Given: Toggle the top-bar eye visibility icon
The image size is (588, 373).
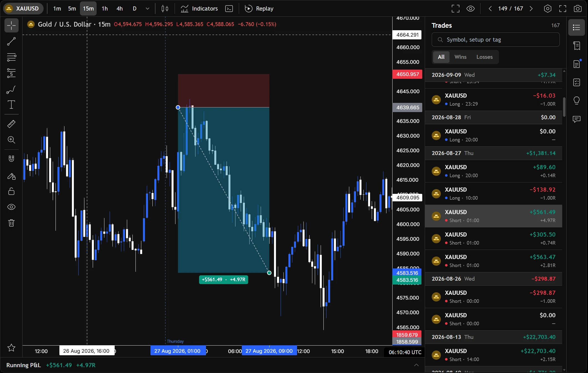Looking at the screenshot, I should tap(471, 9).
